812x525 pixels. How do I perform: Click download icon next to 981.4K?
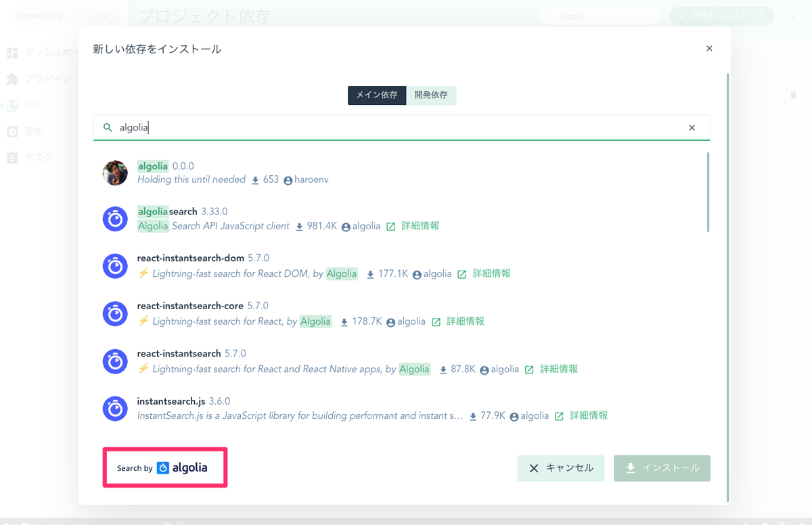click(300, 227)
